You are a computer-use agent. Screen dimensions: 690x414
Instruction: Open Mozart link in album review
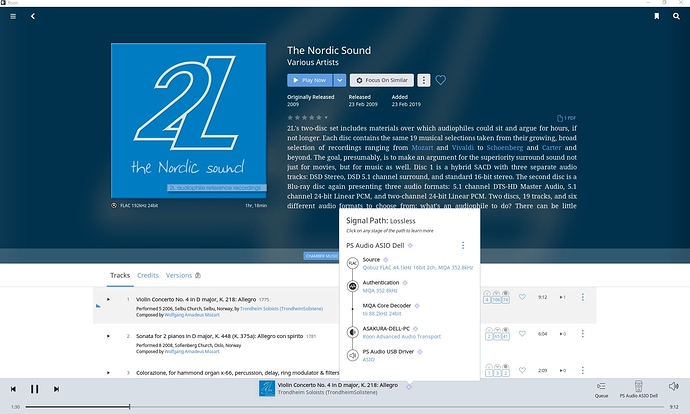422,148
